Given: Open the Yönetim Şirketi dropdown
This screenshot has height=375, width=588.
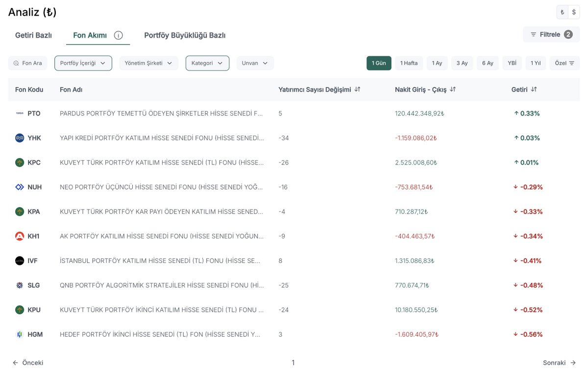Looking at the screenshot, I should [x=148, y=63].
